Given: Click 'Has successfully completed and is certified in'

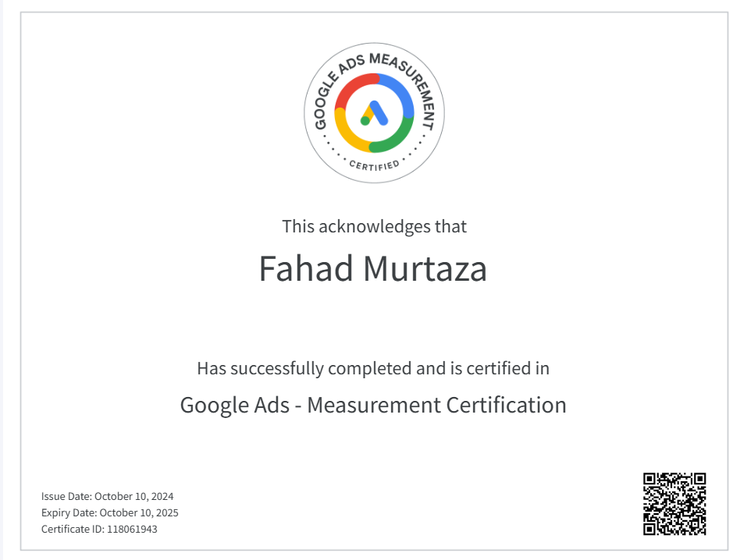Looking at the screenshot, I should [373, 368].
